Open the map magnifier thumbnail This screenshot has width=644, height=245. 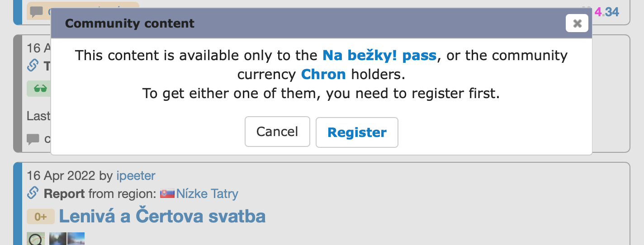(36, 239)
